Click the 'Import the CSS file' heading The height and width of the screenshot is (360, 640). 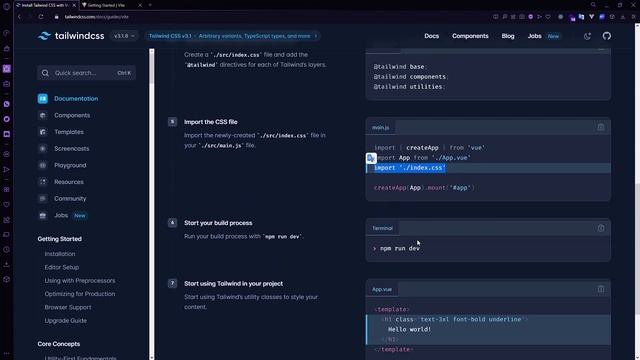click(211, 122)
